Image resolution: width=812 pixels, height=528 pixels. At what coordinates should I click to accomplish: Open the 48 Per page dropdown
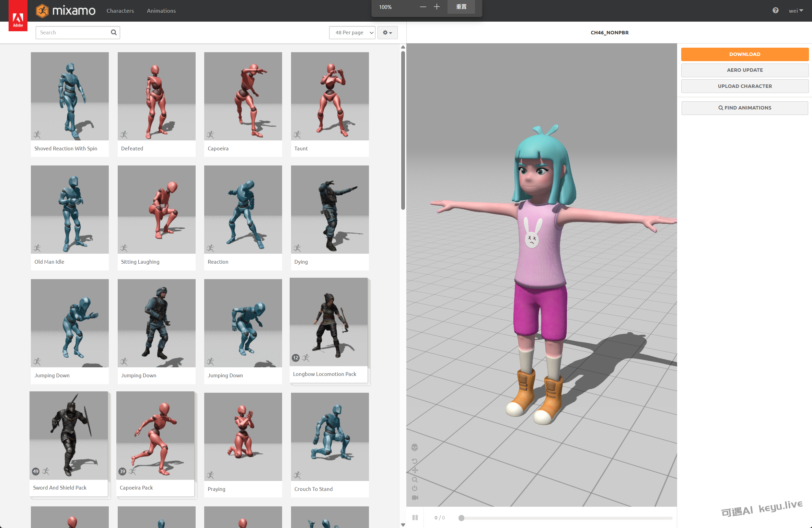pyautogui.click(x=352, y=33)
